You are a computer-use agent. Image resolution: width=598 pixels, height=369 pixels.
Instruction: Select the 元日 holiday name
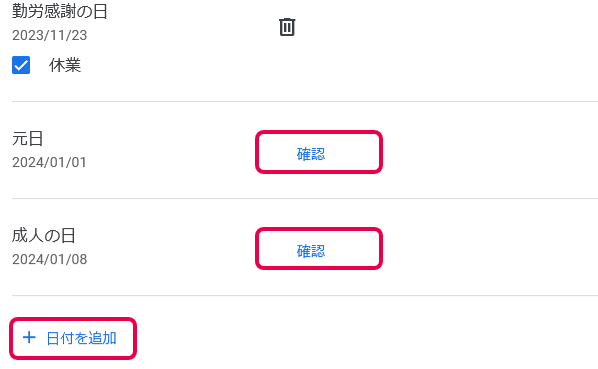click(27, 138)
